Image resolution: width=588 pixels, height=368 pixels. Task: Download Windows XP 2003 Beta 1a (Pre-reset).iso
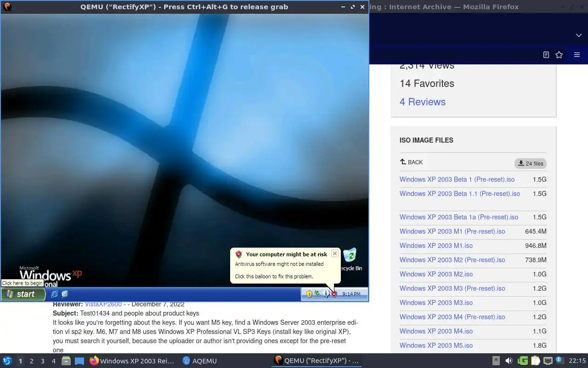point(459,217)
